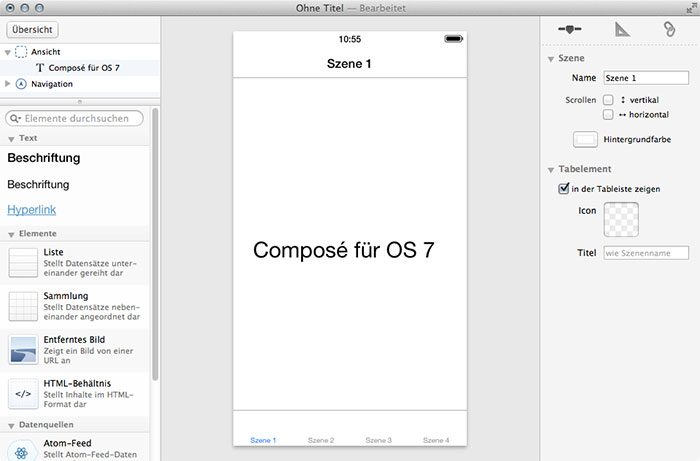Image resolution: width=700 pixels, height=461 pixels.
Task: Click the battery icon in the phone status bar
Action: pos(454,39)
